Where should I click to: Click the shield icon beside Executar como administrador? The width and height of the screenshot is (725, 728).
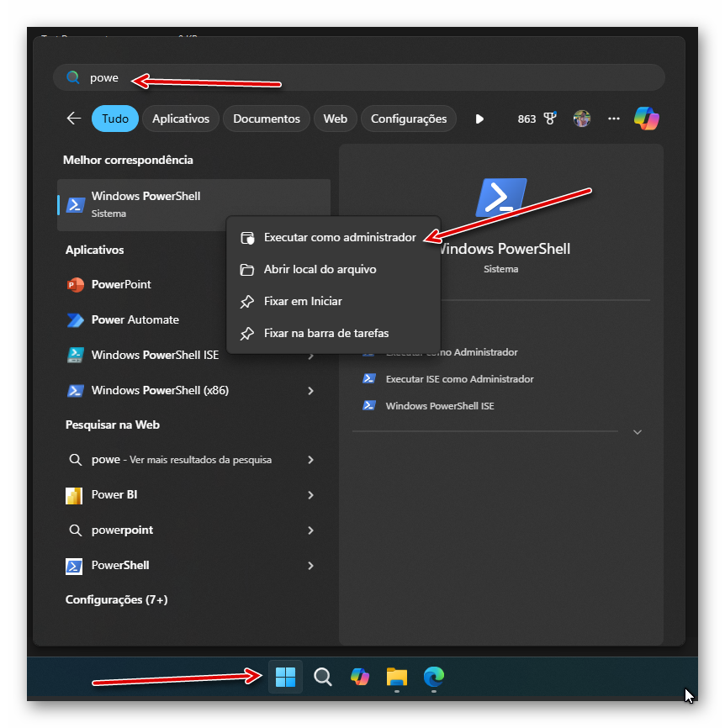(247, 238)
